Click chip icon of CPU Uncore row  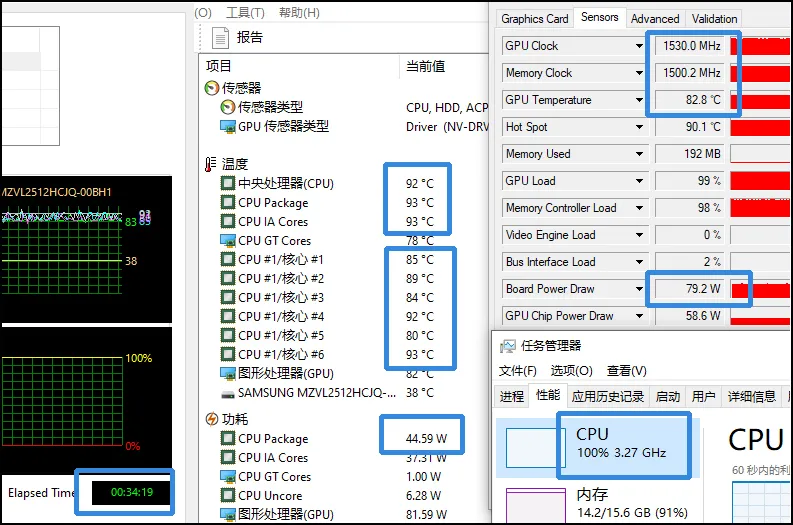pyautogui.click(x=228, y=495)
